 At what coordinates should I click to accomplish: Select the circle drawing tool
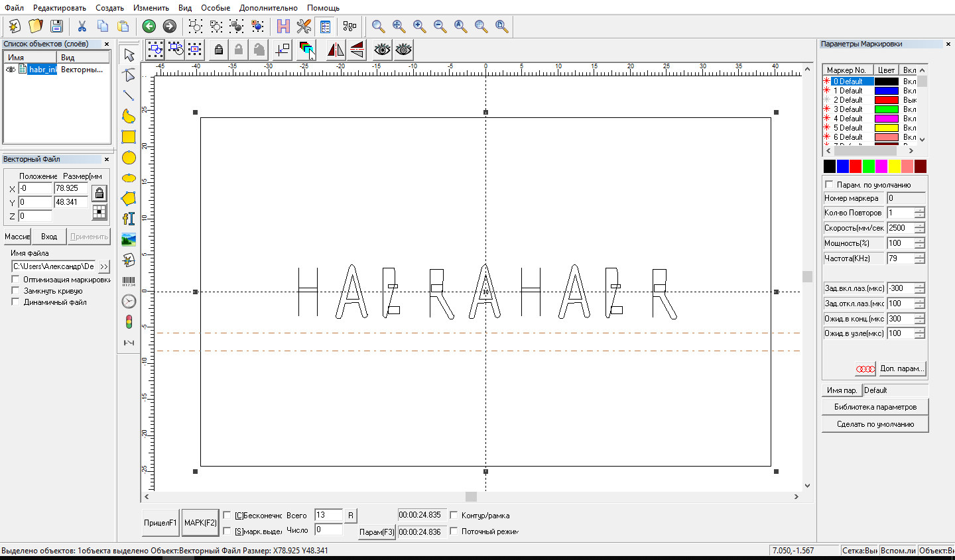129,158
